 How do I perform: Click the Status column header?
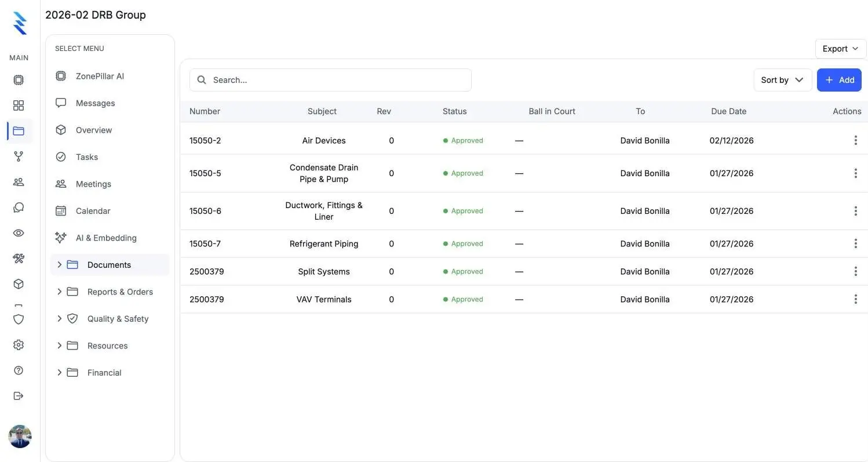pyautogui.click(x=454, y=111)
